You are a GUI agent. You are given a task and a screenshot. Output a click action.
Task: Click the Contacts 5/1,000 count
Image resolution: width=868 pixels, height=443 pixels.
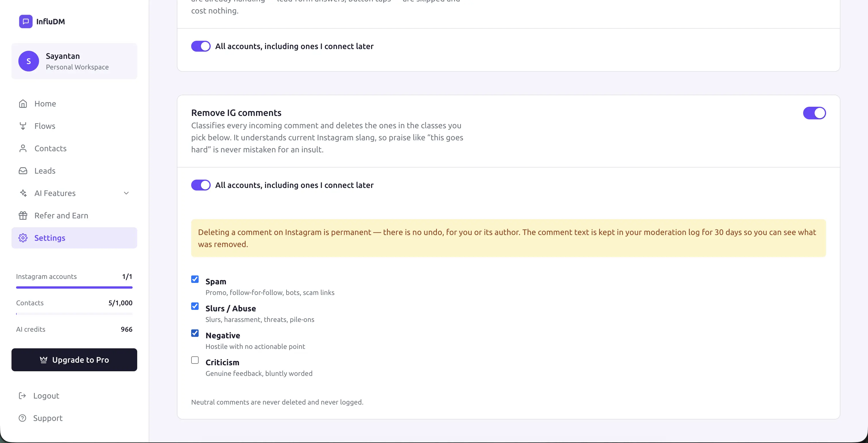pos(120,303)
